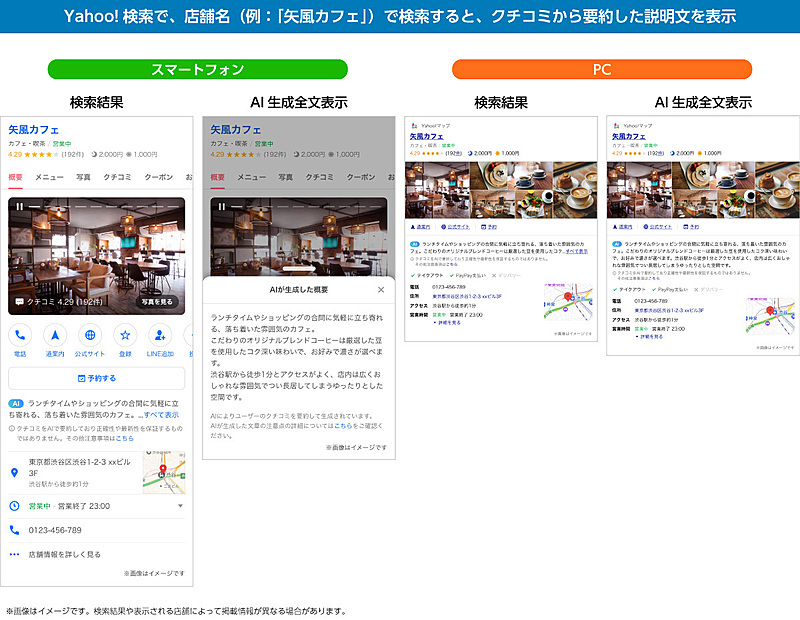Click 矢風カフェ title in smartphone AI全文表示 panel
The height and width of the screenshot is (620, 800).
click(235, 130)
